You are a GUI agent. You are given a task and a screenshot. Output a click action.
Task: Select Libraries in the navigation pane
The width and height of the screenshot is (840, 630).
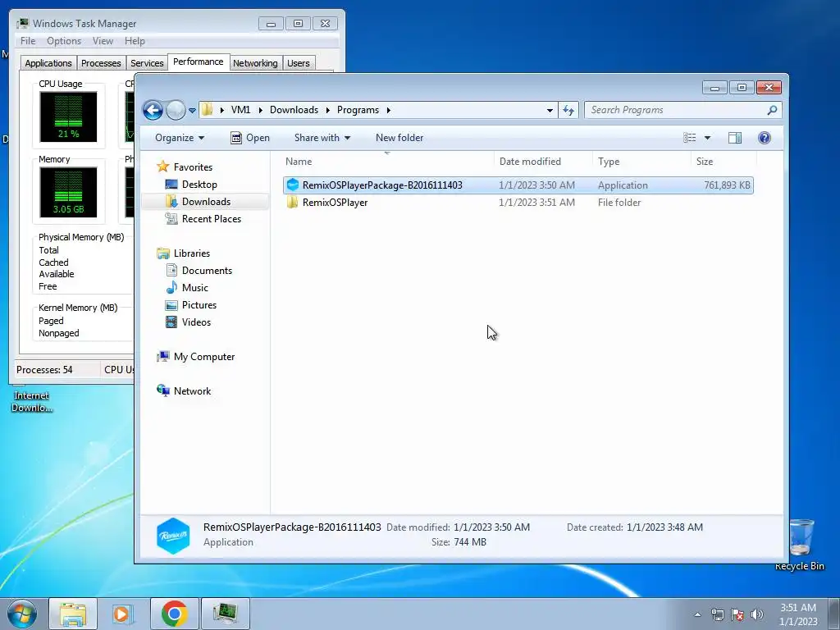tap(192, 253)
